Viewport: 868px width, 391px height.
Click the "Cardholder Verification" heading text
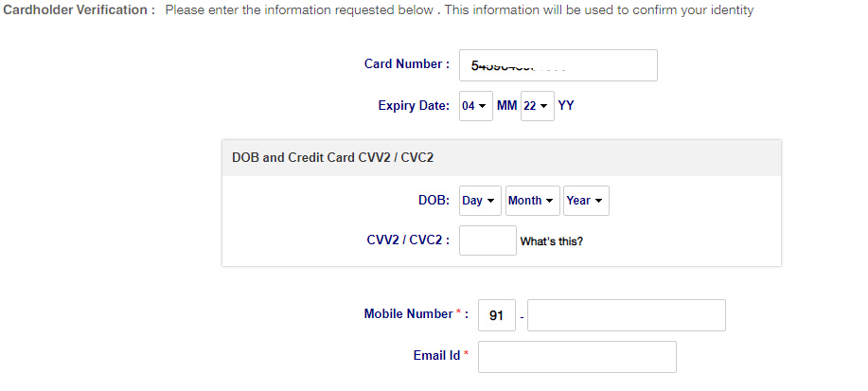[x=79, y=10]
